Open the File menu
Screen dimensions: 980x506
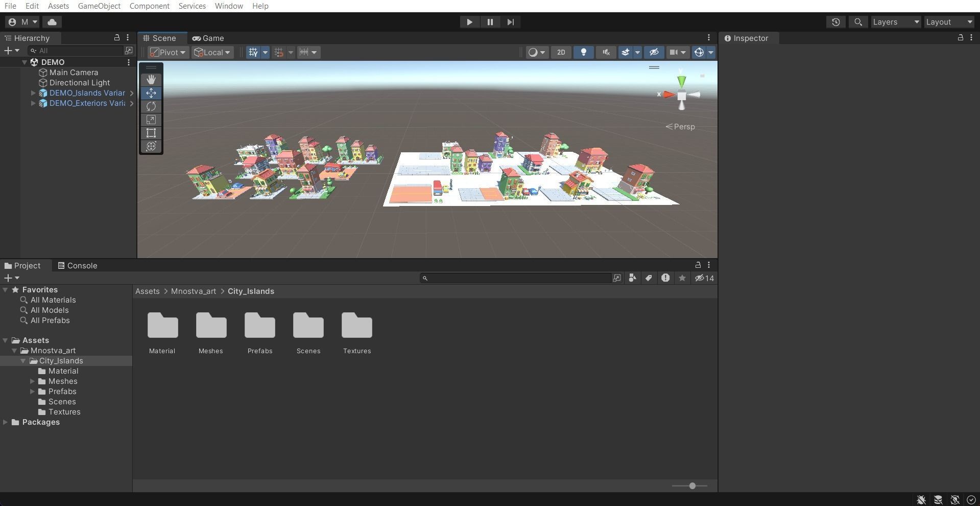[10, 6]
